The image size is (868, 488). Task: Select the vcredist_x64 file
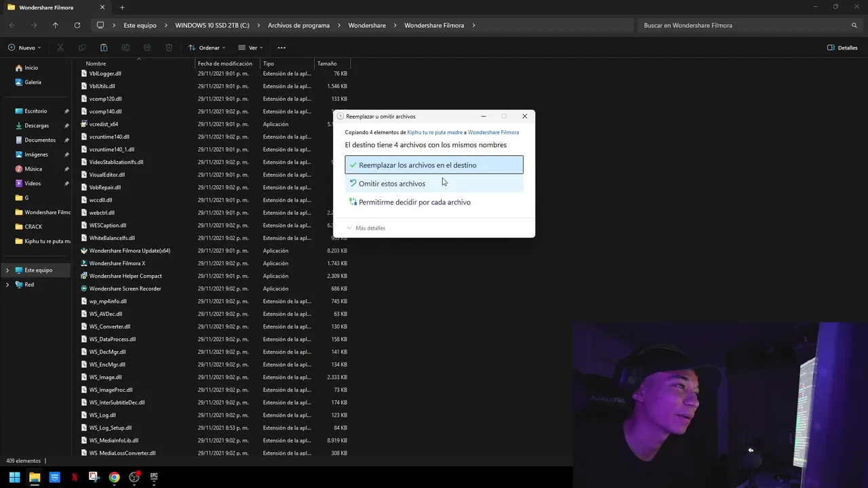pyautogui.click(x=104, y=124)
